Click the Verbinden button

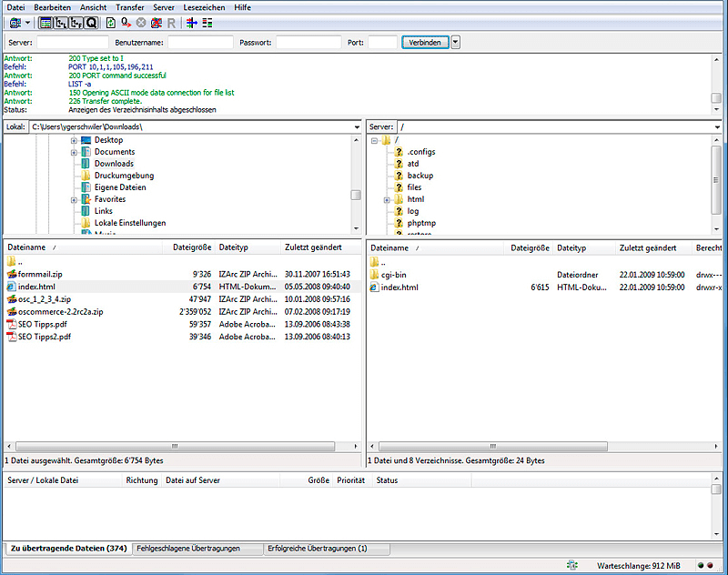point(425,43)
